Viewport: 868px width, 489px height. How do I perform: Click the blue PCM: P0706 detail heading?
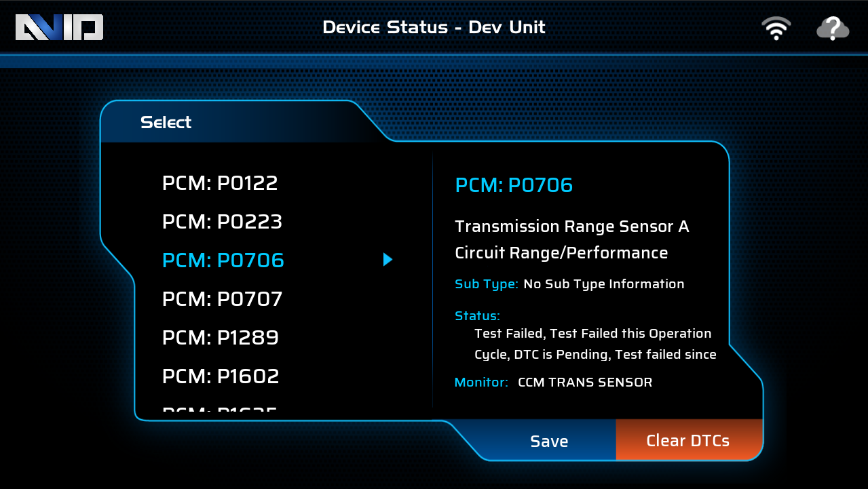514,185
